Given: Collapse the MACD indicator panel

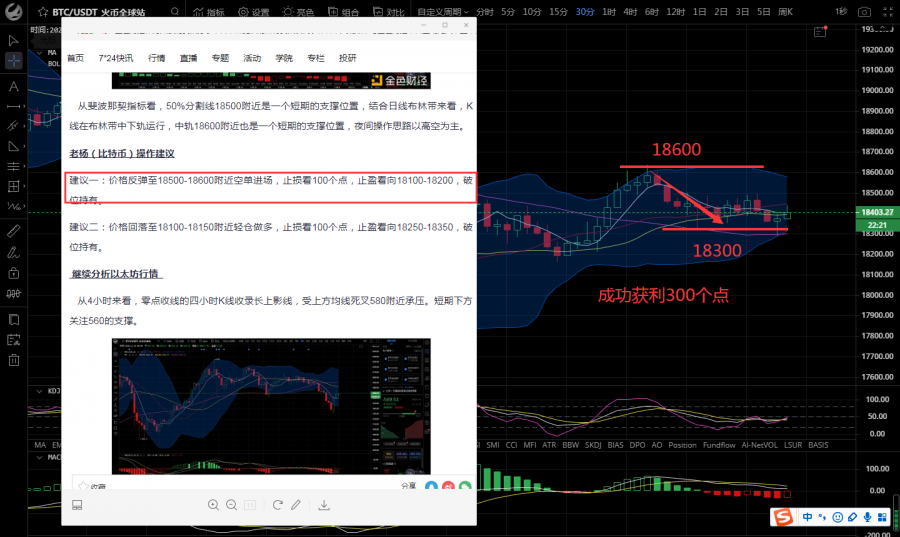Looking at the screenshot, I should [x=39, y=458].
